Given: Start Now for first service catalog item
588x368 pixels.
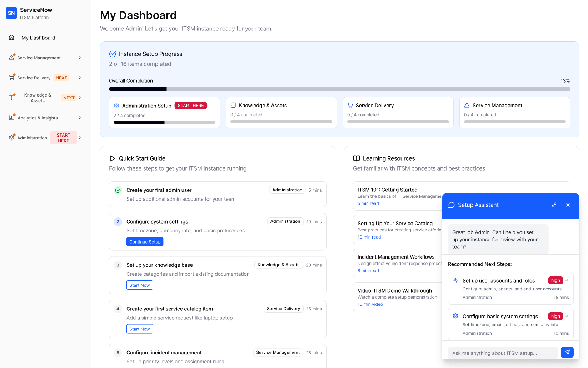Looking at the screenshot, I should coord(140,329).
